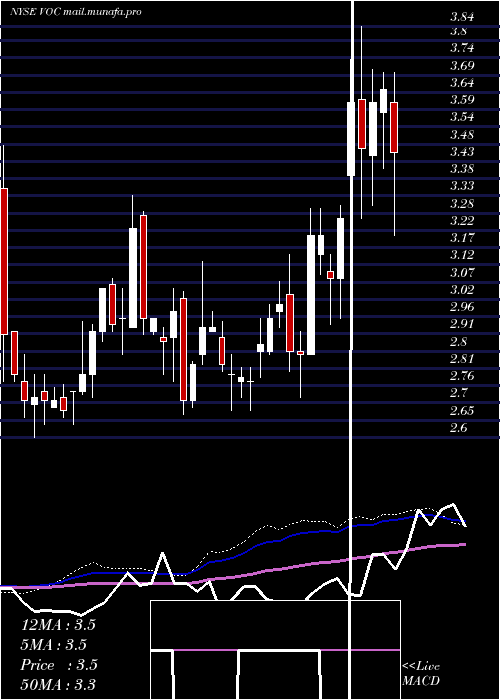
Task: Click the 3.02 price level label
Action: click(x=462, y=290)
